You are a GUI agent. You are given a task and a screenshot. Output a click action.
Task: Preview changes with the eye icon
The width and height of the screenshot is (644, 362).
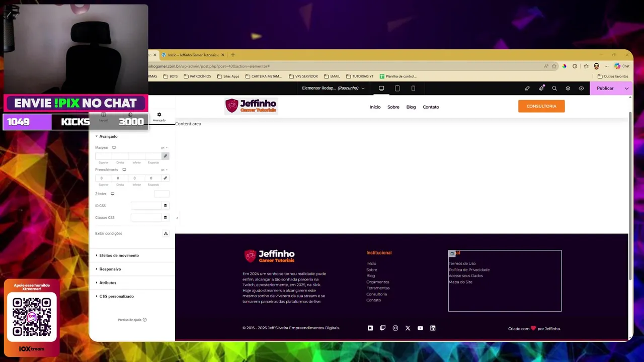pos(581,88)
